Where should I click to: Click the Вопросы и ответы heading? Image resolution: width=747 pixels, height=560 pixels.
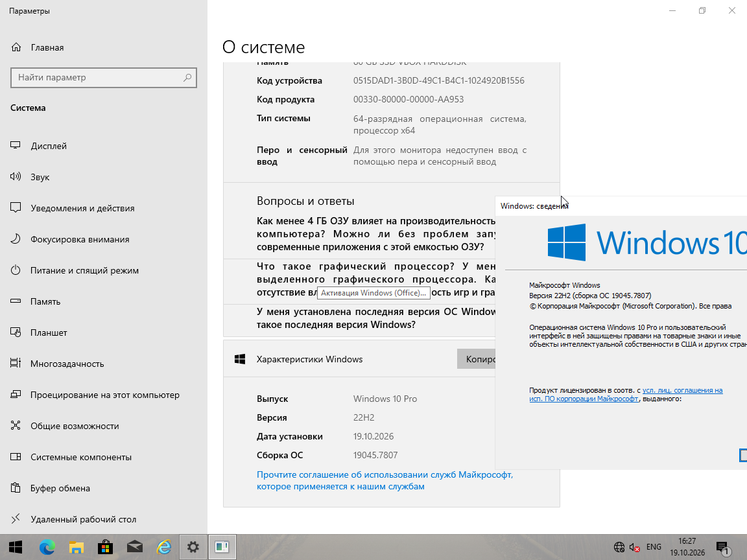tap(305, 201)
